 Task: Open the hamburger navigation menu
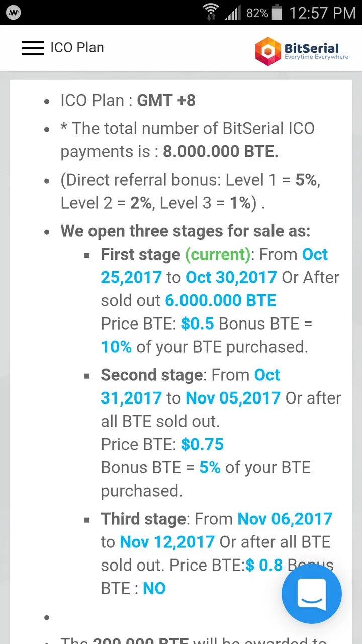33,48
